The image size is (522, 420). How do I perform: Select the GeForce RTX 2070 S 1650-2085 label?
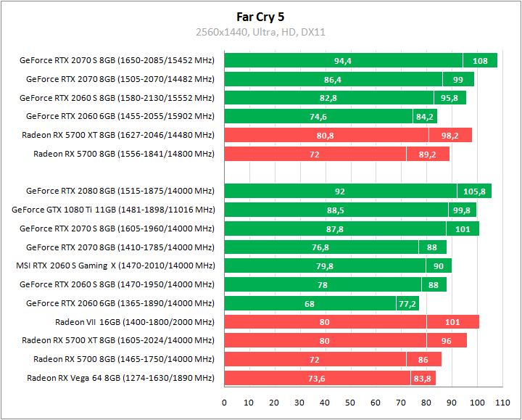tap(117, 60)
